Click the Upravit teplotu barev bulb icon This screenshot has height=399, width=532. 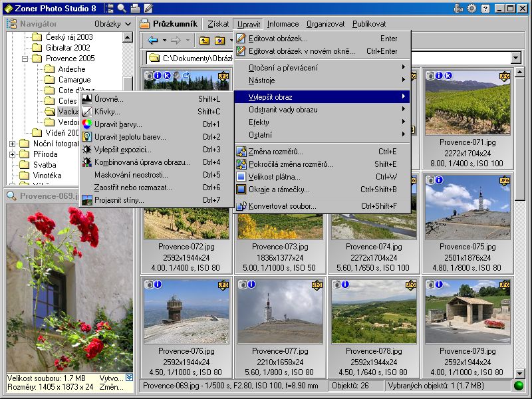pyautogui.click(x=87, y=137)
